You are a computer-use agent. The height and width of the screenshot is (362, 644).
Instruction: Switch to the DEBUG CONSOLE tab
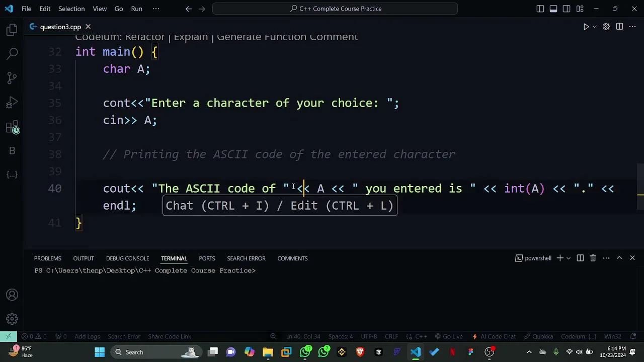click(127, 258)
